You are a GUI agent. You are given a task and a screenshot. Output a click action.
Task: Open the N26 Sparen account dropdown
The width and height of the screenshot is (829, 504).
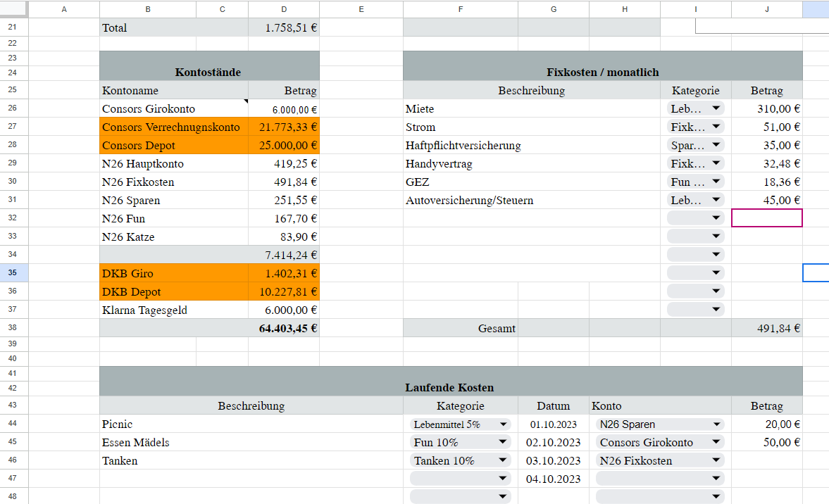coord(660,424)
